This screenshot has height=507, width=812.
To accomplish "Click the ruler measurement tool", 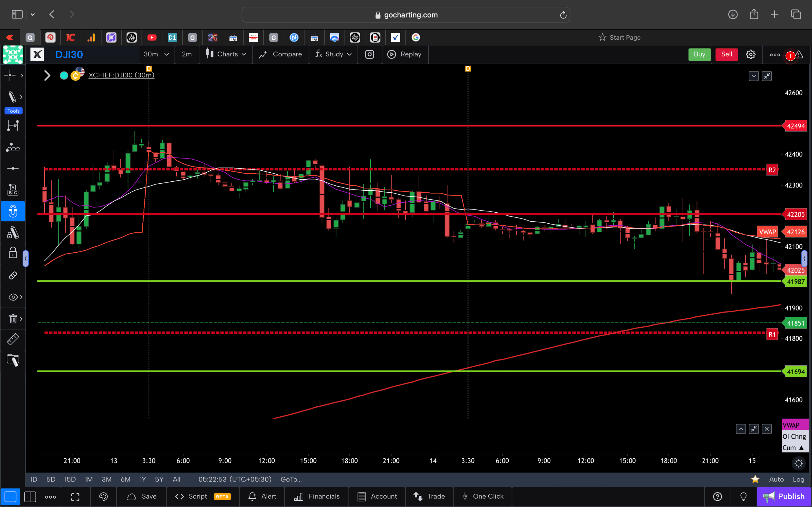I will pos(13,339).
